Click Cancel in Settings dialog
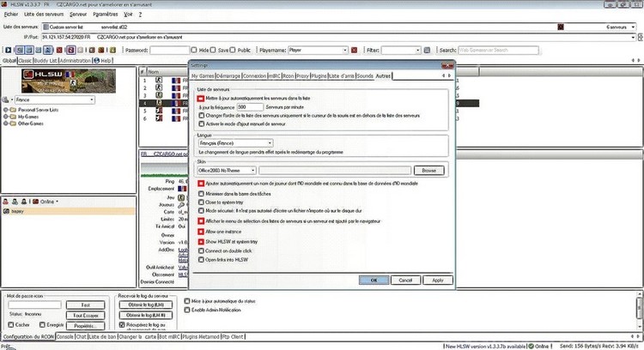The width and height of the screenshot is (644, 350). (x=405, y=281)
